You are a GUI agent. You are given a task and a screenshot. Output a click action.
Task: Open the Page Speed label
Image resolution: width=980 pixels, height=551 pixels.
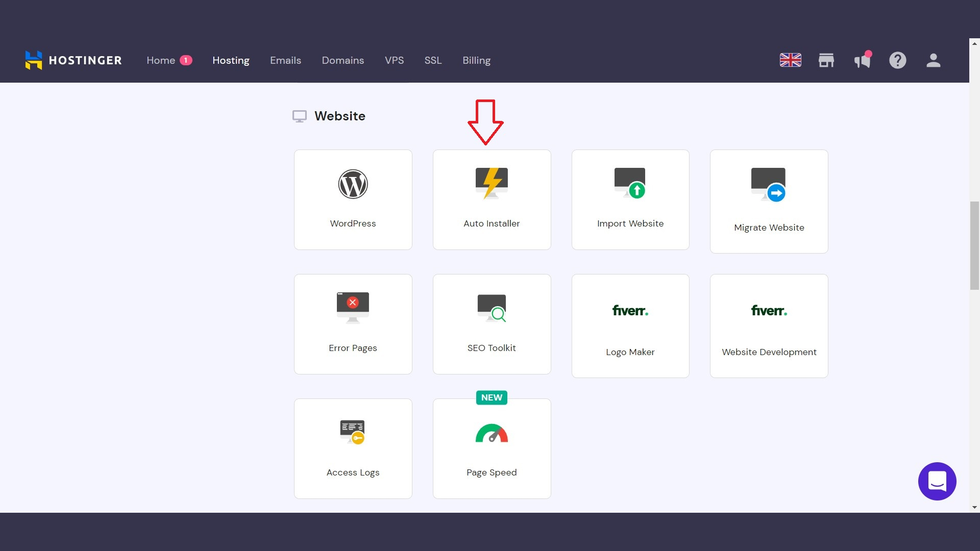click(x=492, y=472)
